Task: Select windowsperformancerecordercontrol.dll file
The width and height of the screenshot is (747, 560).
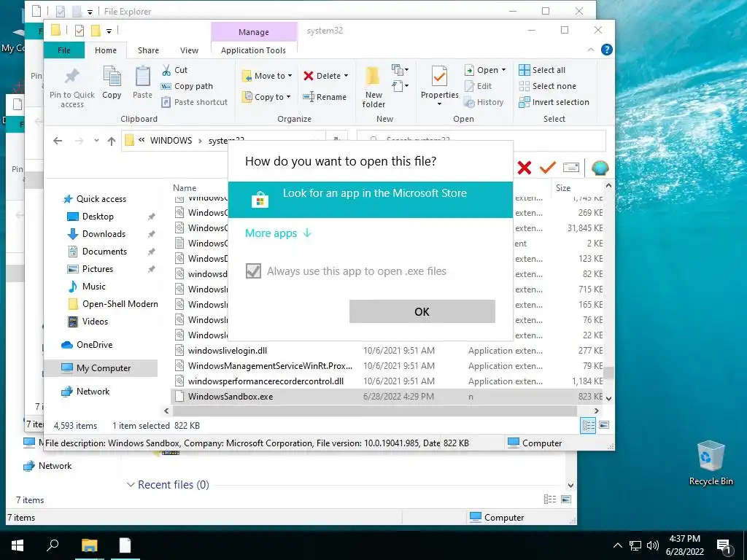Action: [x=266, y=381]
